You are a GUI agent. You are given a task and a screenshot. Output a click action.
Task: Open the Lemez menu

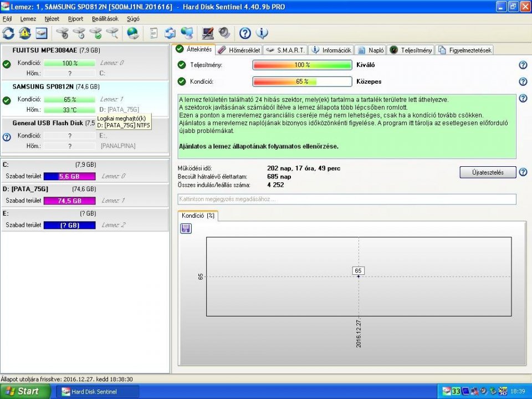28,19
